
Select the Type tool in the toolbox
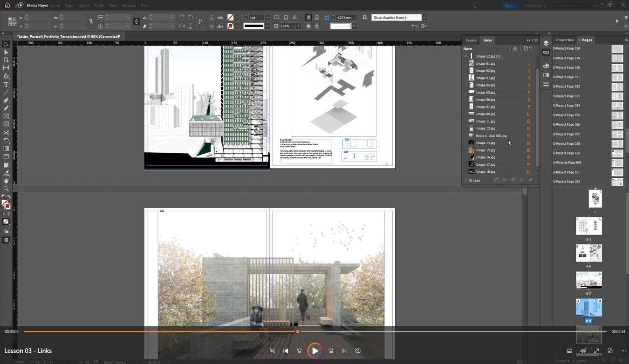[6, 84]
